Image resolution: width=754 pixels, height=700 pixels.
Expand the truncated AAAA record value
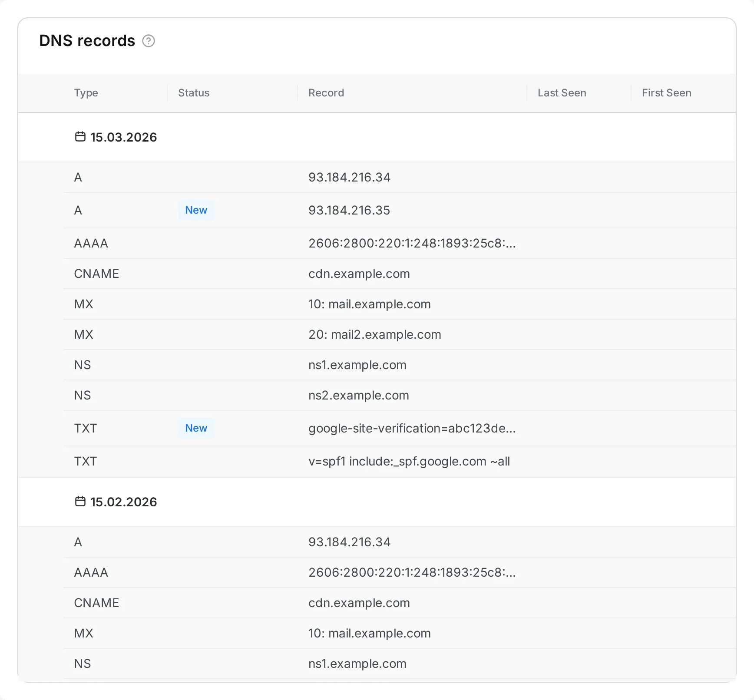click(x=412, y=243)
